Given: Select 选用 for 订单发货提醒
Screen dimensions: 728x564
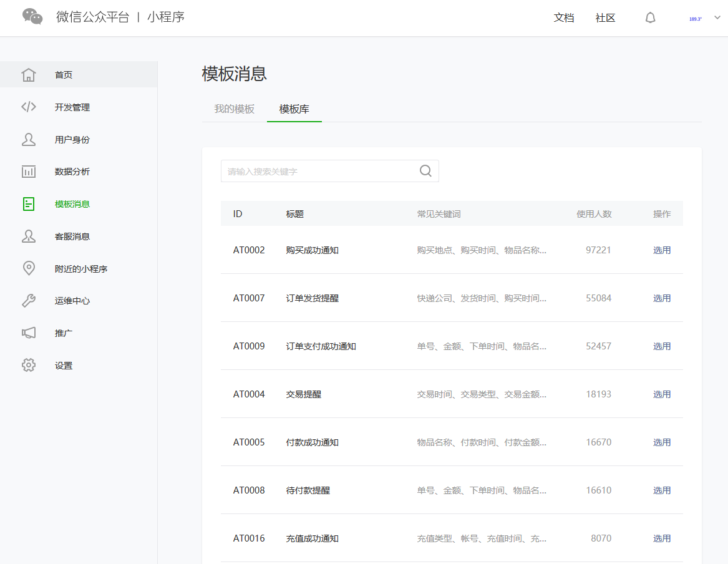Looking at the screenshot, I should pos(662,298).
